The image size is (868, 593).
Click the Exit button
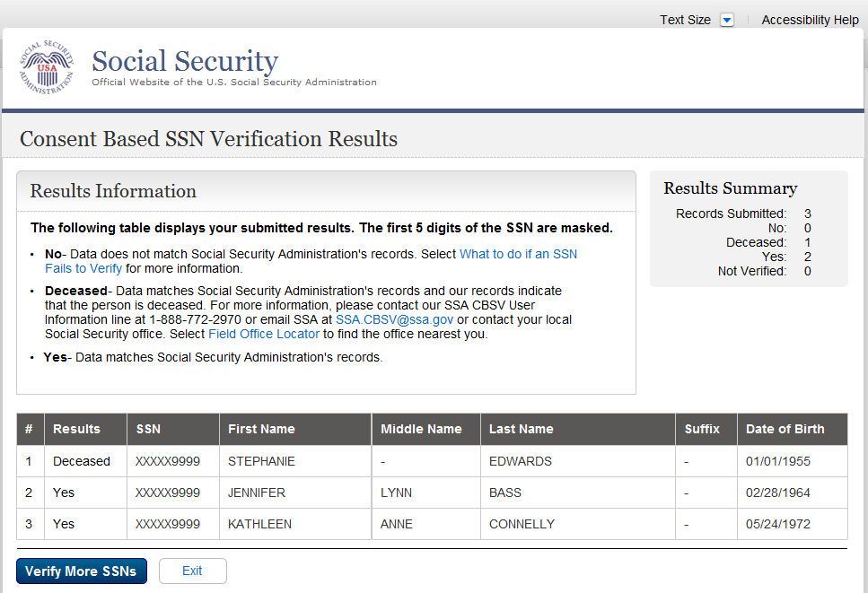[192, 571]
